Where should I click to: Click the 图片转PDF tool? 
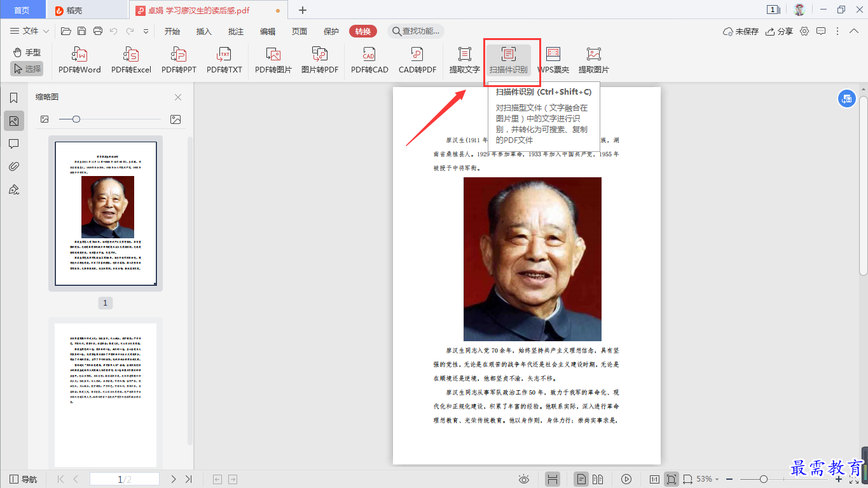pos(320,61)
